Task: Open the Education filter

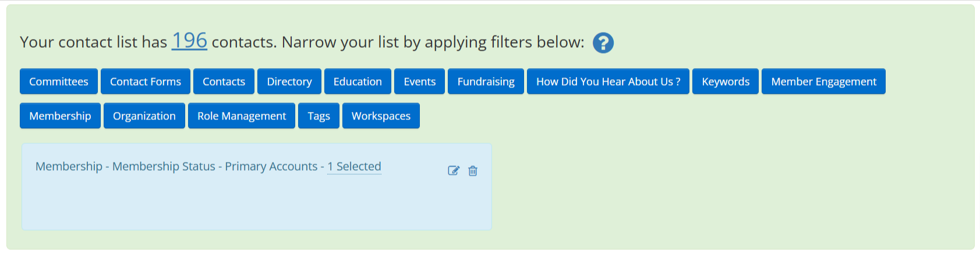Action: 358,82
